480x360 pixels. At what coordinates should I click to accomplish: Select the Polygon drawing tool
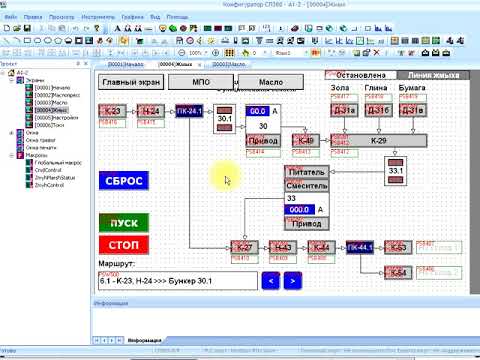tap(58, 41)
